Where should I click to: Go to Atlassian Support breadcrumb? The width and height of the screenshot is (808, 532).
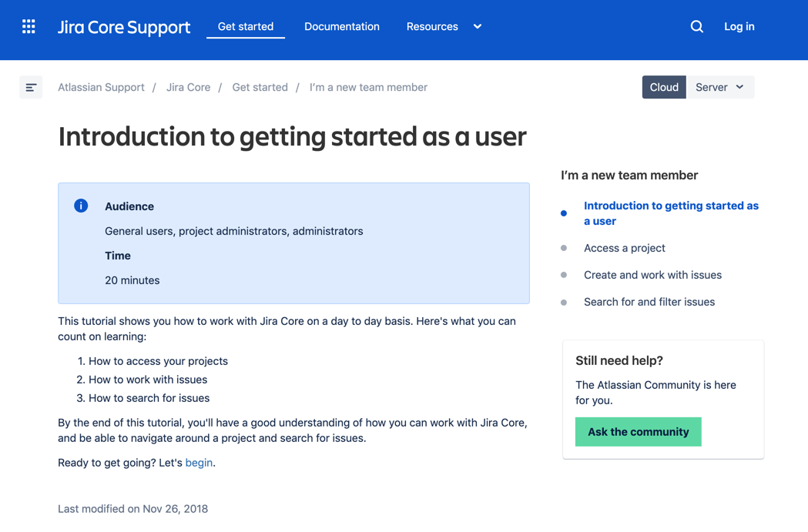point(101,88)
